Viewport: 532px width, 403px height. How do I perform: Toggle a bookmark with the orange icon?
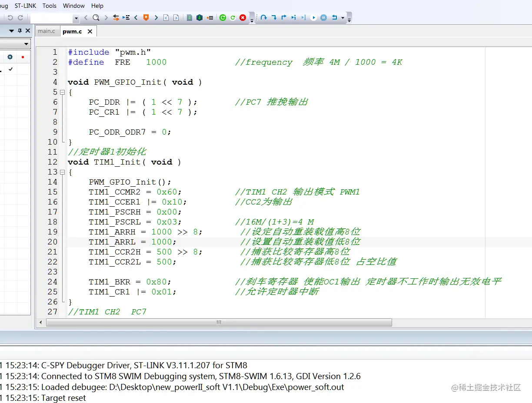click(x=146, y=18)
